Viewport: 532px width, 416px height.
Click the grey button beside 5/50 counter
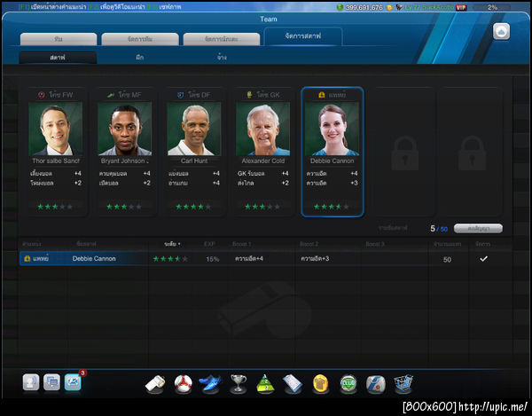tap(478, 228)
